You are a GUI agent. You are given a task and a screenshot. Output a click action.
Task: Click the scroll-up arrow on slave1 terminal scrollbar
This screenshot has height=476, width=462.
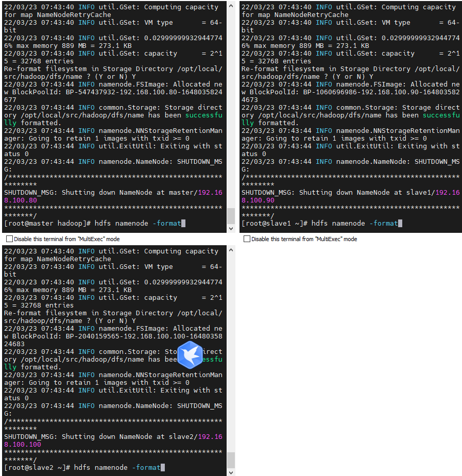point(459,6)
